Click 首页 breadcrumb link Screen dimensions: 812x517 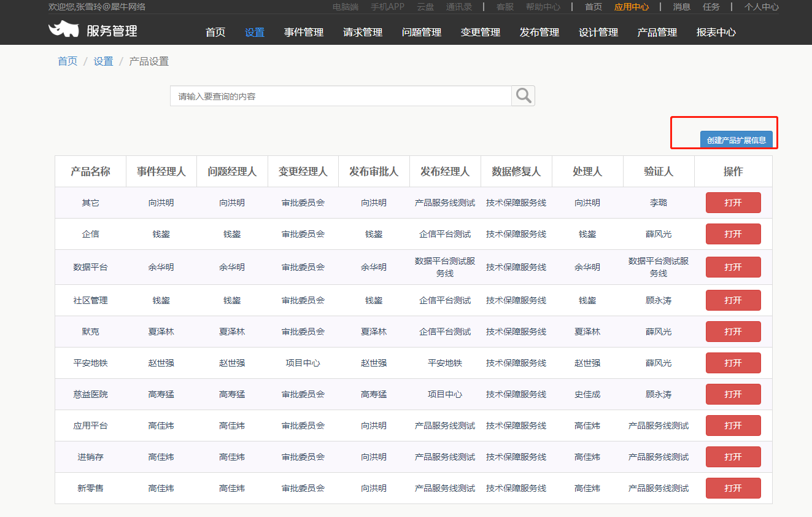tap(68, 61)
